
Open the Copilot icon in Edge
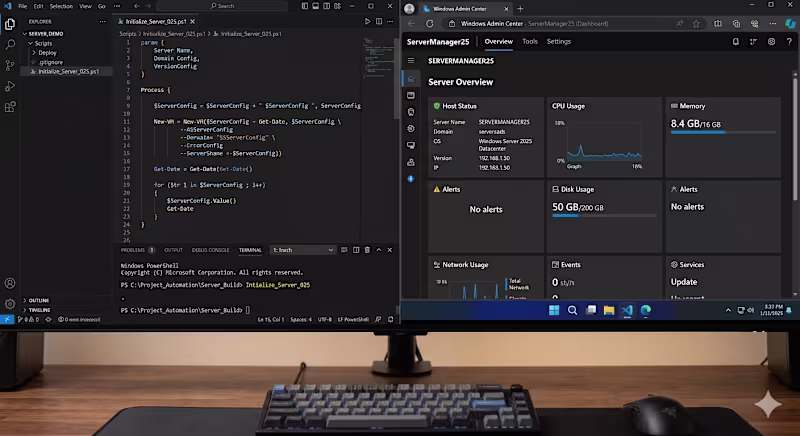[790, 23]
